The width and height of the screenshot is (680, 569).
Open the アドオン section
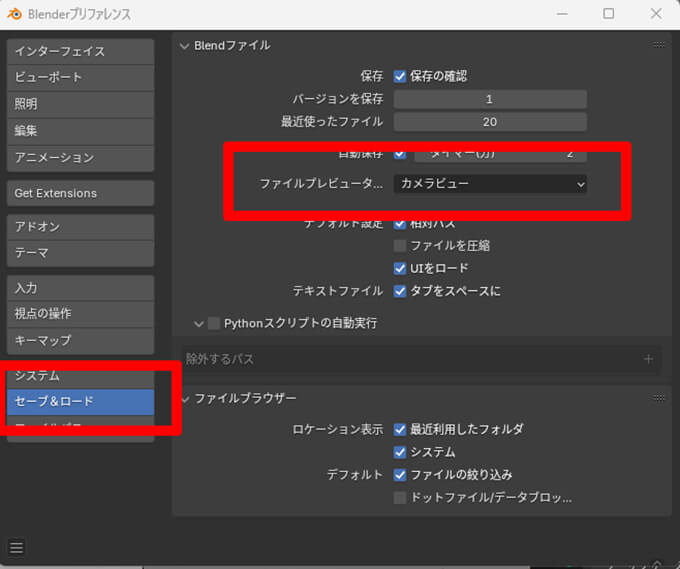[x=80, y=227]
